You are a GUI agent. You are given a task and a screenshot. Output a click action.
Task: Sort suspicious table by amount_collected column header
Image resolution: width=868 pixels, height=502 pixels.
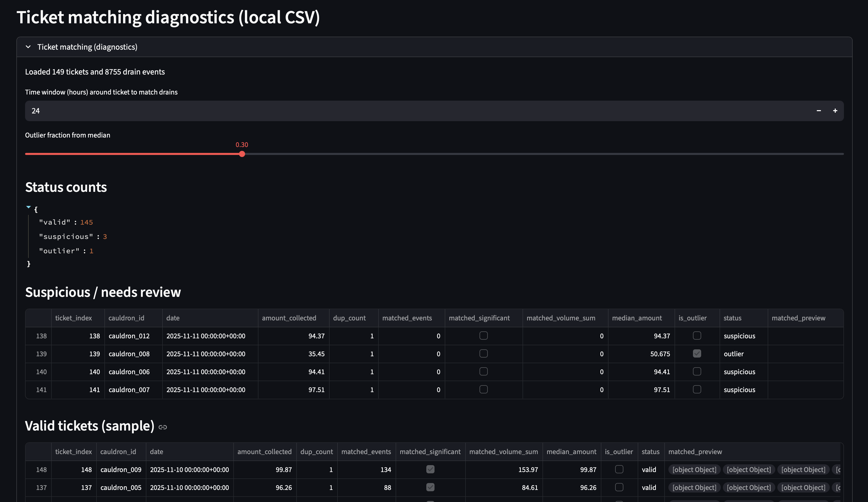tap(289, 318)
